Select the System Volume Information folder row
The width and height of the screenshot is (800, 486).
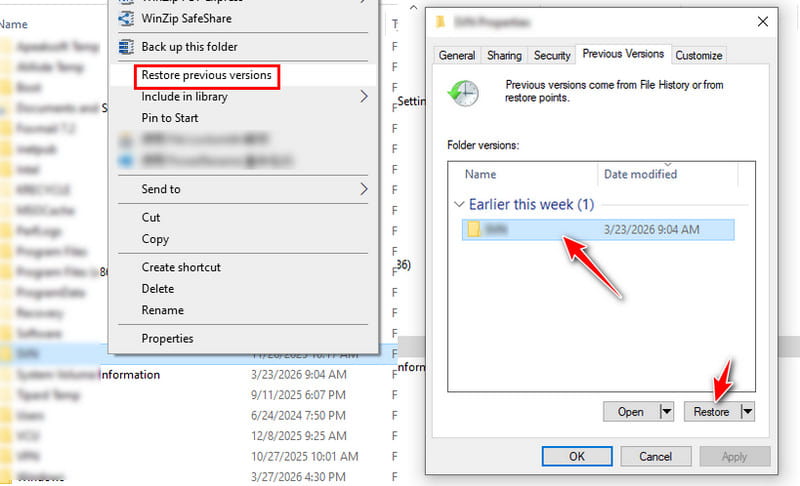click(x=198, y=375)
